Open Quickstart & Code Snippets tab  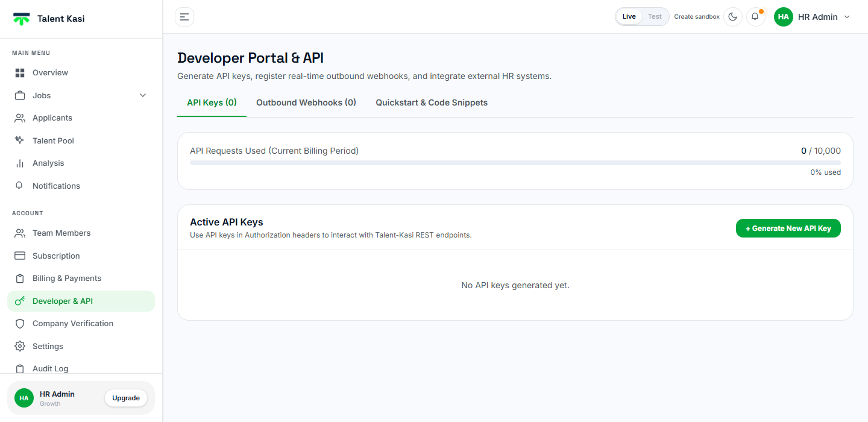pyautogui.click(x=432, y=102)
